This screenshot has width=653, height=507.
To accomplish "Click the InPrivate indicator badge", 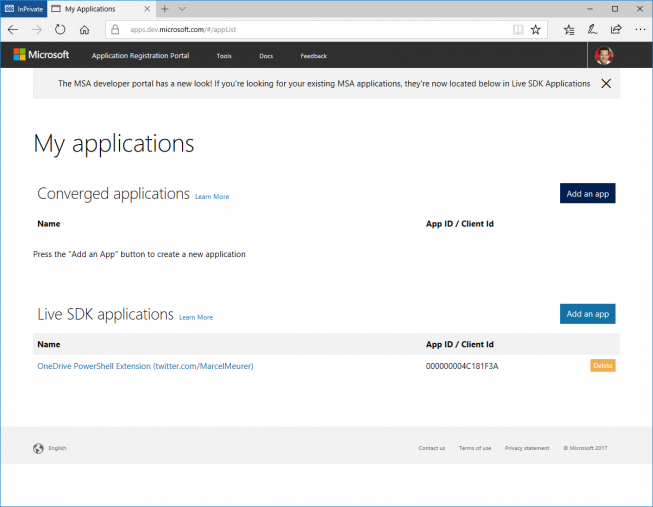I will click(x=24, y=9).
